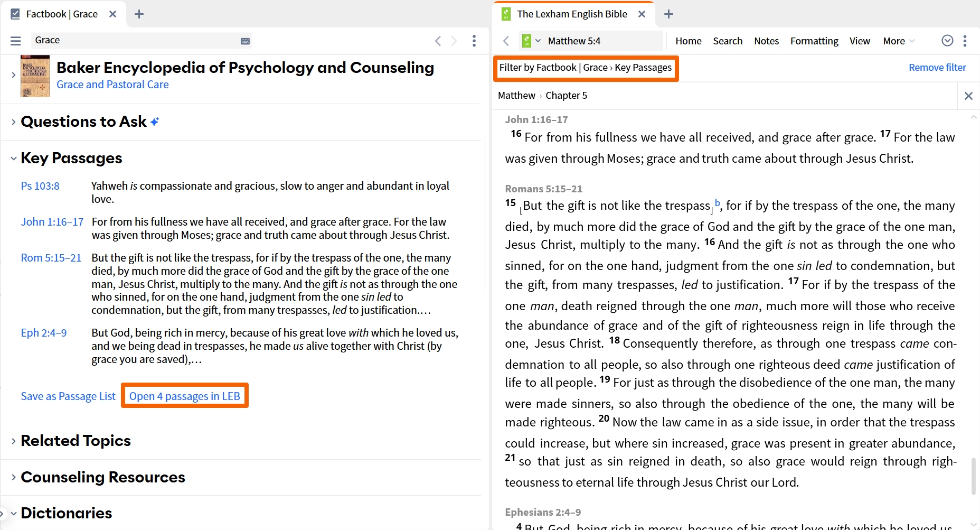Switch to the Factbook | Grace tab
The height and width of the screenshot is (530, 980).
point(62,14)
